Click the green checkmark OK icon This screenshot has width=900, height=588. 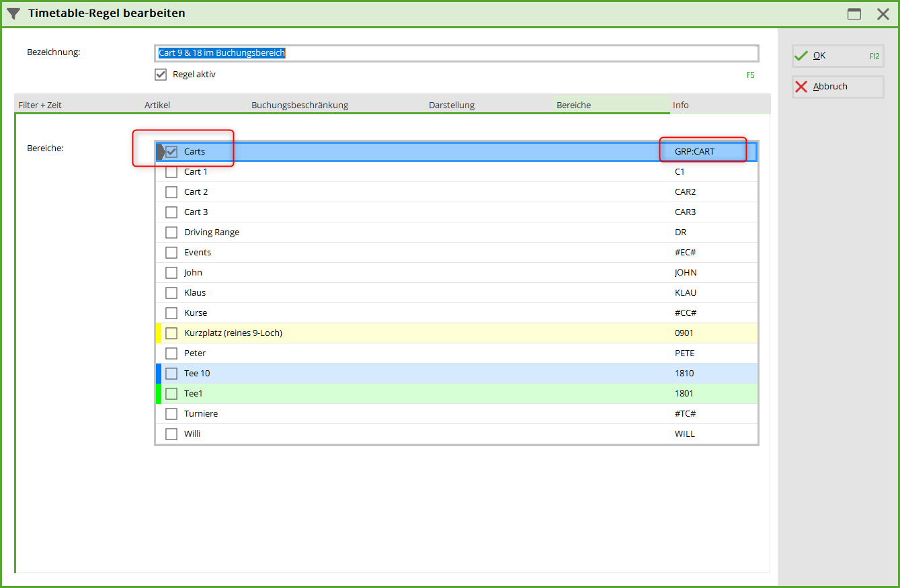801,56
